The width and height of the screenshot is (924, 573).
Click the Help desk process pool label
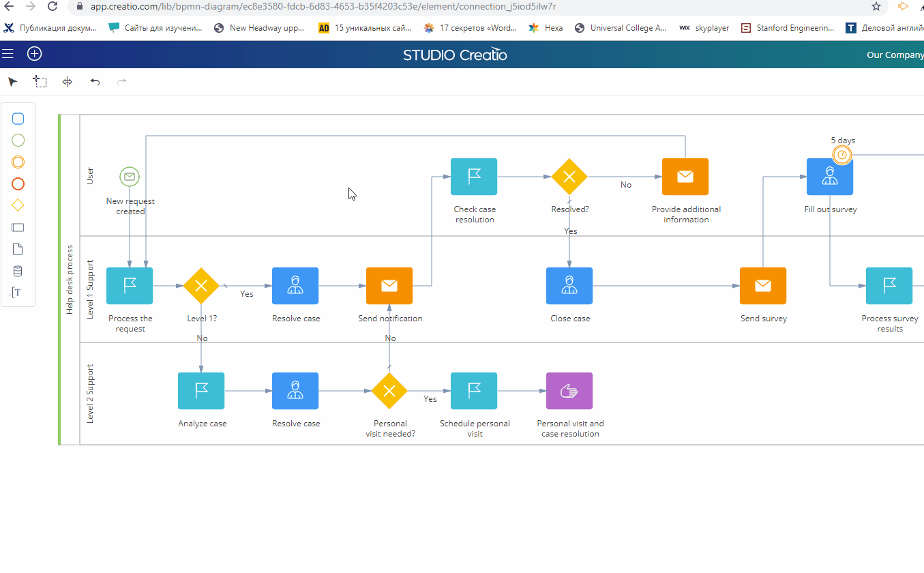[70, 280]
